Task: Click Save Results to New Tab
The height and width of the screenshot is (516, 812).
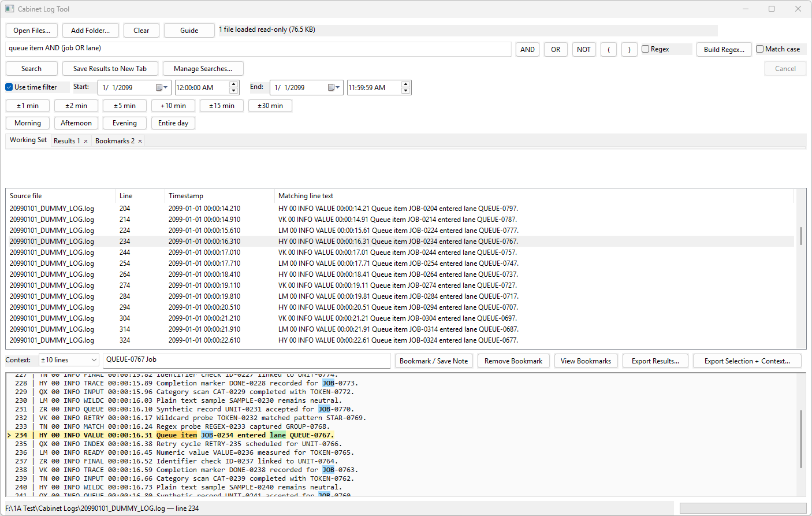Action: pos(110,69)
